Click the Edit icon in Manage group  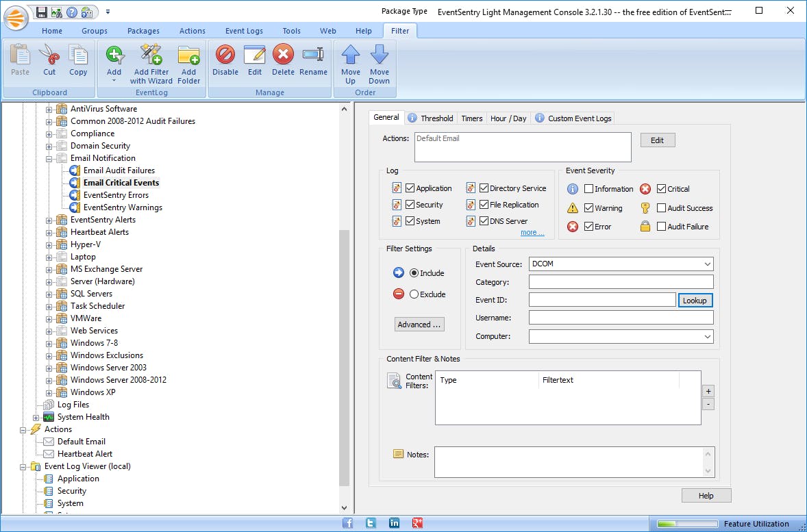coord(254,54)
